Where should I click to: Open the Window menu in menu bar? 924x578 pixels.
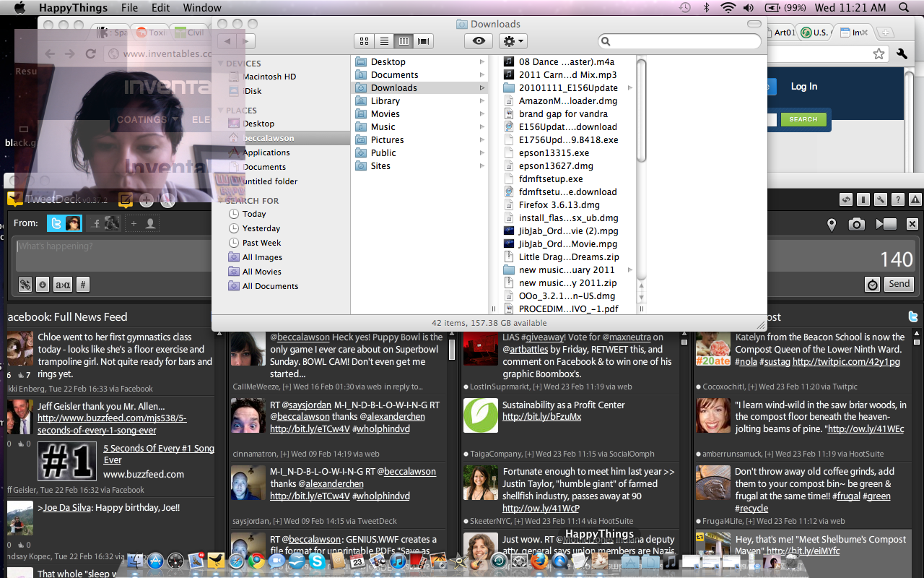pyautogui.click(x=202, y=8)
